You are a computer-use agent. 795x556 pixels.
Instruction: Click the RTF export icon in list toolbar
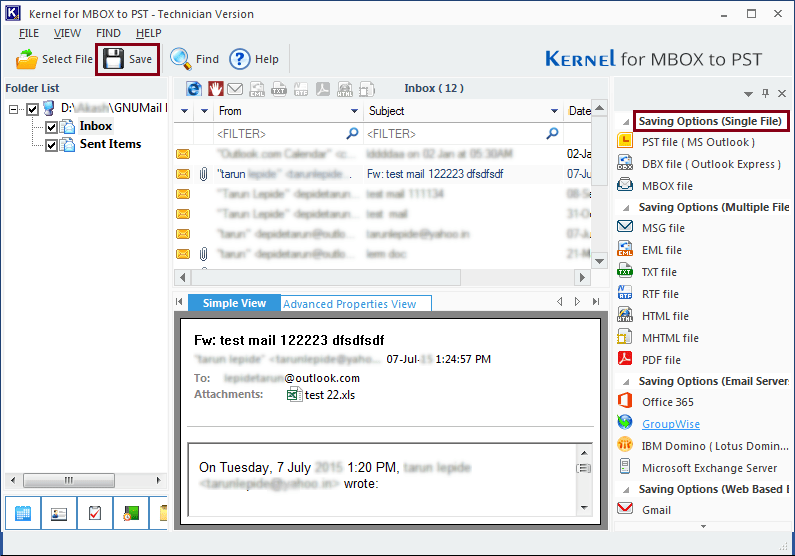301,89
